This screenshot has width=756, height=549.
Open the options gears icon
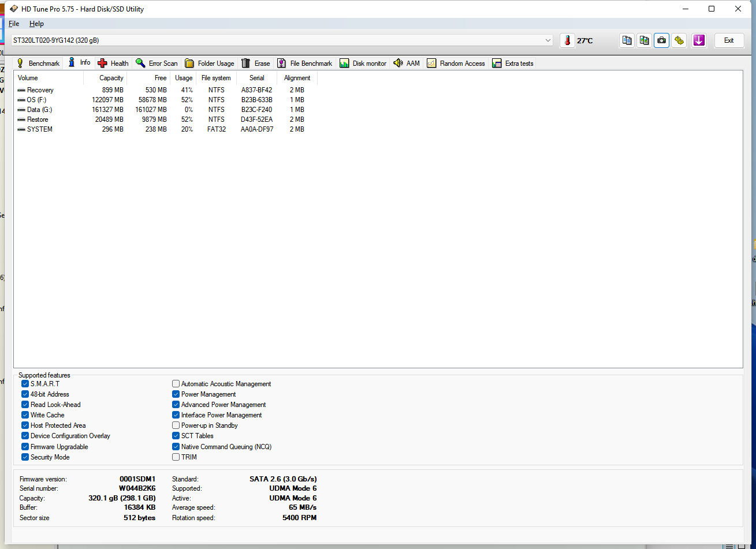[x=679, y=40]
